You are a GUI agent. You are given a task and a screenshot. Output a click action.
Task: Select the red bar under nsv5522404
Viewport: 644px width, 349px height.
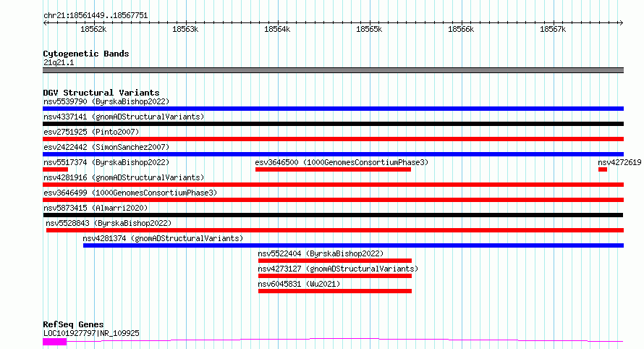[335, 261]
